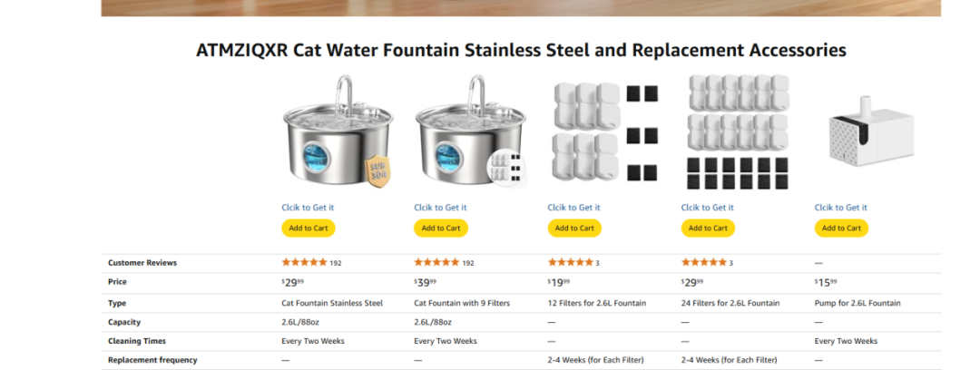
Task: Add the 12 filters pack to cart
Action: pyautogui.click(x=574, y=228)
